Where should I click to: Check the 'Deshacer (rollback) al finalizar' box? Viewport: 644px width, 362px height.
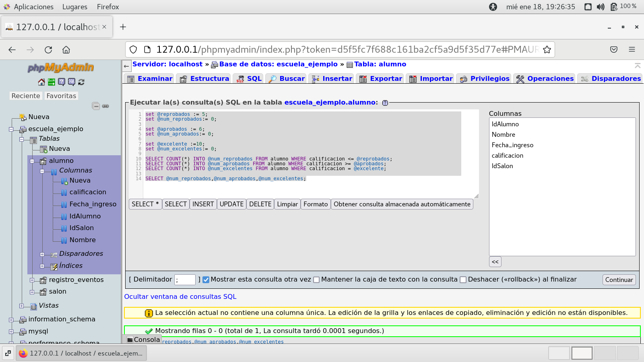click(463, 280)
